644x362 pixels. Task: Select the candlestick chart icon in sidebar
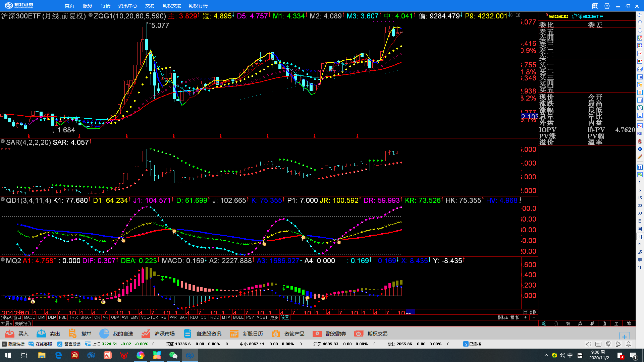tap(640, 61)
